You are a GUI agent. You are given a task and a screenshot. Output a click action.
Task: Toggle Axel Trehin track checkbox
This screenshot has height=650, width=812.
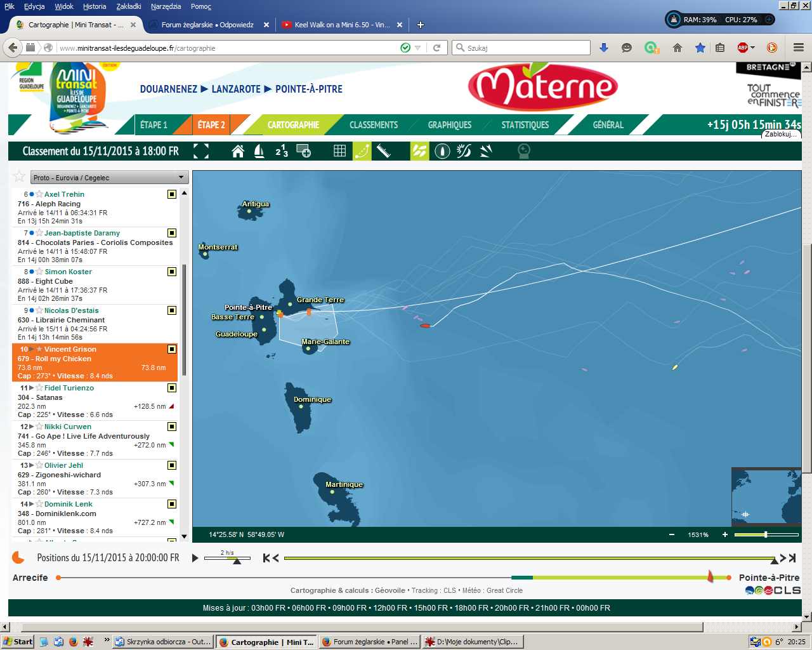tap(172, 194)
